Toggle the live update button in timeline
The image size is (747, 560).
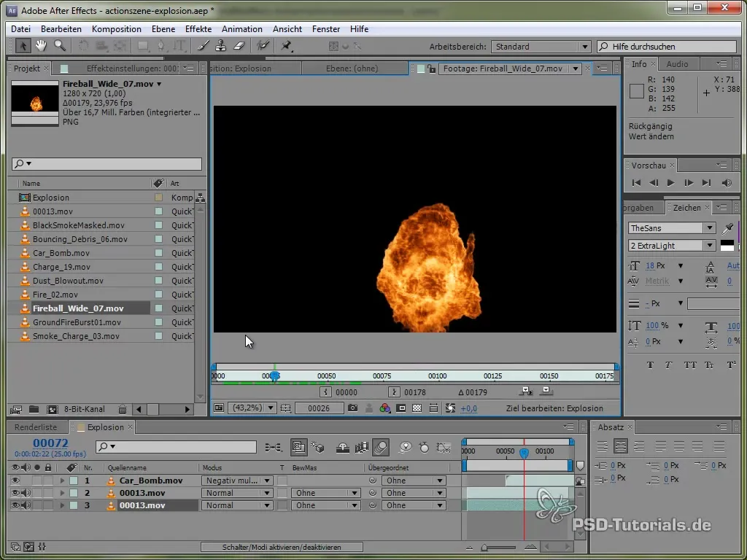click(x=298, y=447)
